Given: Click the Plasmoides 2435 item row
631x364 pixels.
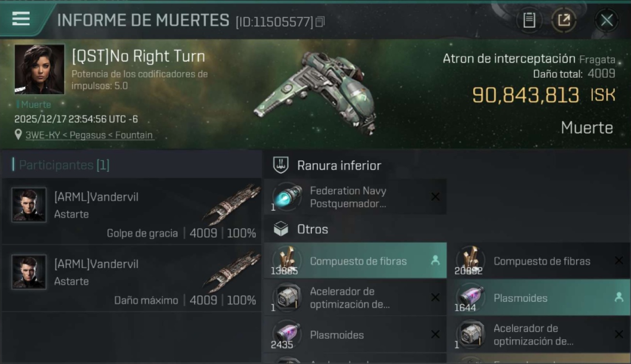Looking at the screenshot, I should (x=355, y=334).
